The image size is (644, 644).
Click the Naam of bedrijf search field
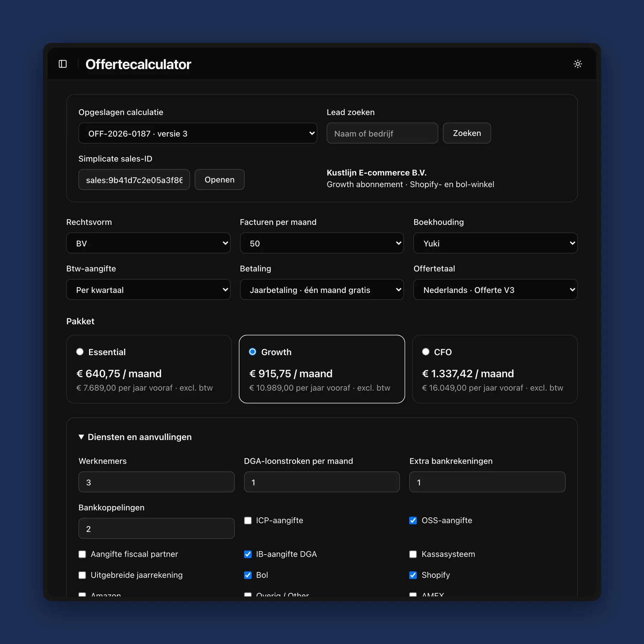point(382,133)
